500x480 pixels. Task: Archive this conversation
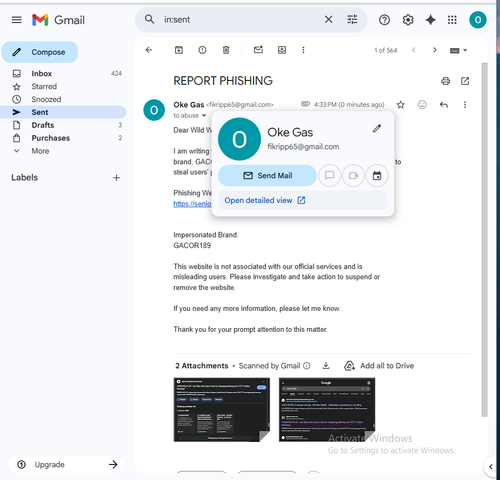(179, 50)
